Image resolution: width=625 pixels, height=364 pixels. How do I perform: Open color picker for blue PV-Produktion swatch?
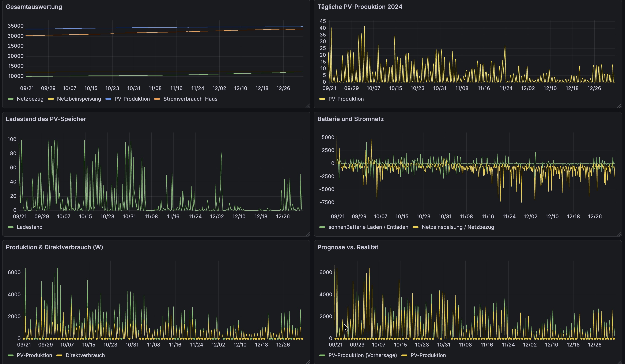(108, 99)
